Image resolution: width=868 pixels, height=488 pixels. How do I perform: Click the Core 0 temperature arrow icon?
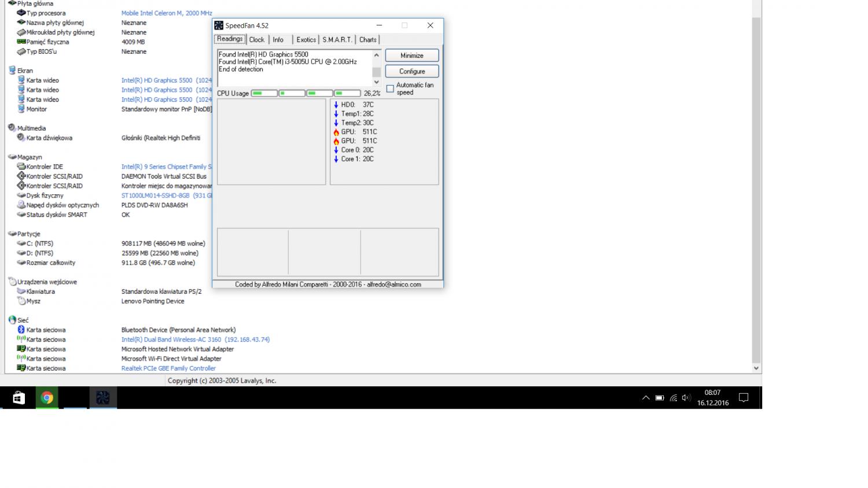point(336,150)
